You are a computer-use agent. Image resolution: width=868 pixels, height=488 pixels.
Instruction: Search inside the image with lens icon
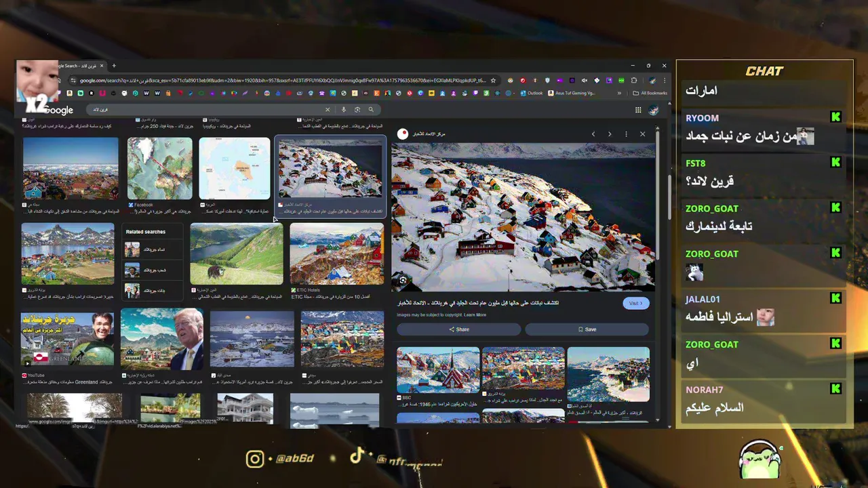pyautogui.click(x=403, y=280)
